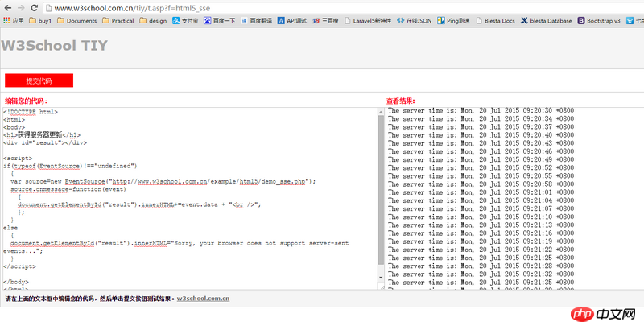
Task: Click the if(typeof(EventSource) code line
Action: 70,166
